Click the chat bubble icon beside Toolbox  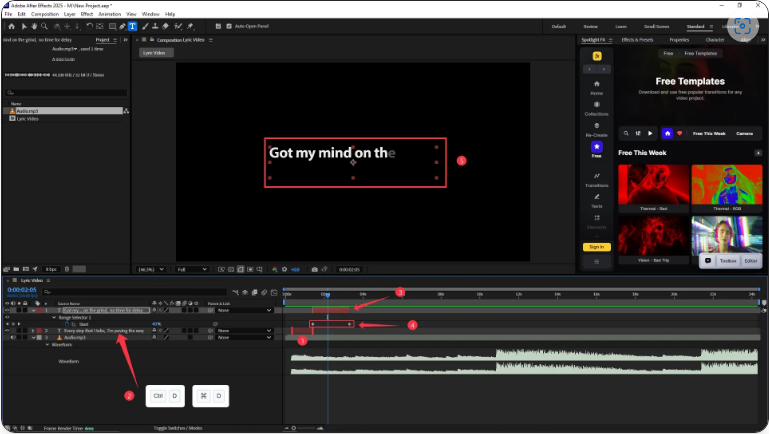tap(708, 260)
